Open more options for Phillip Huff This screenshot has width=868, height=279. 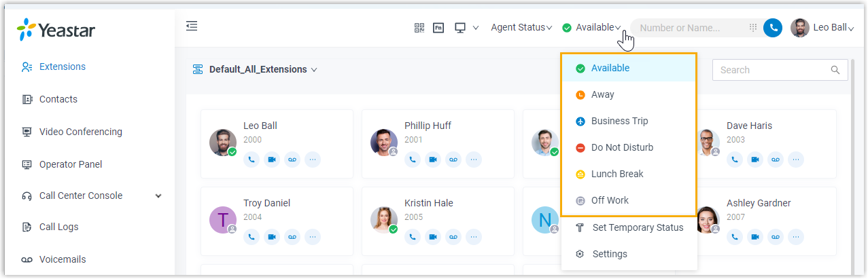(x=474, y=160)
